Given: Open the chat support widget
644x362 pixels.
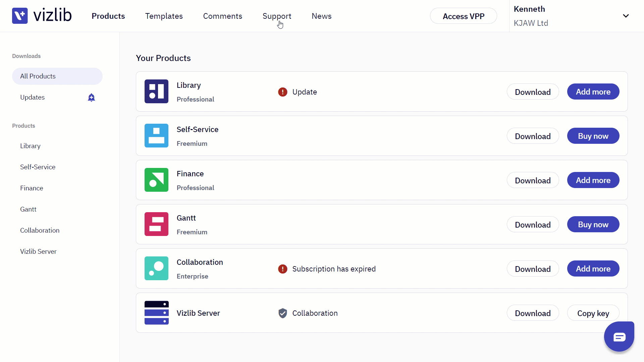Looking at the screenshot, I should [x=619, y=337].
